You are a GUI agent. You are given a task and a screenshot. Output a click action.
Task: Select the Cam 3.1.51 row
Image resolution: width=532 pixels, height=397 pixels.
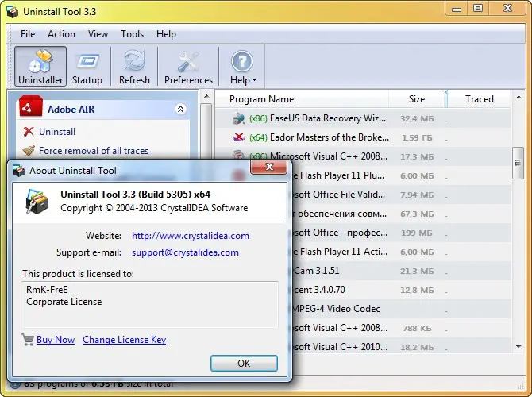pyautogui.click(x=401, y=271)
